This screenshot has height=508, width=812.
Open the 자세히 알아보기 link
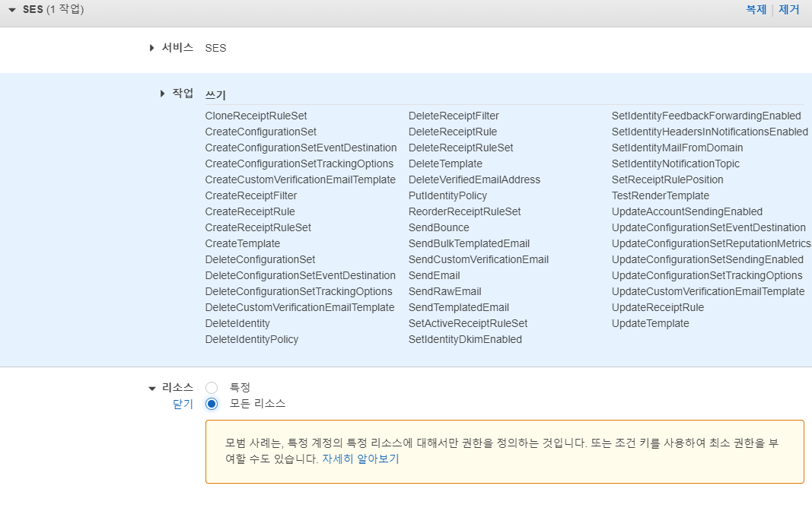pos(361,459)
